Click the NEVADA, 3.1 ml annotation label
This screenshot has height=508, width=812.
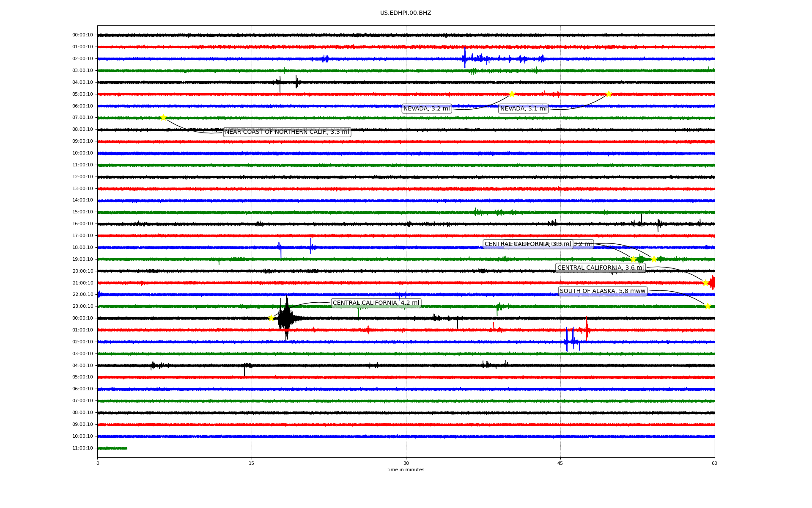point(523,109)
